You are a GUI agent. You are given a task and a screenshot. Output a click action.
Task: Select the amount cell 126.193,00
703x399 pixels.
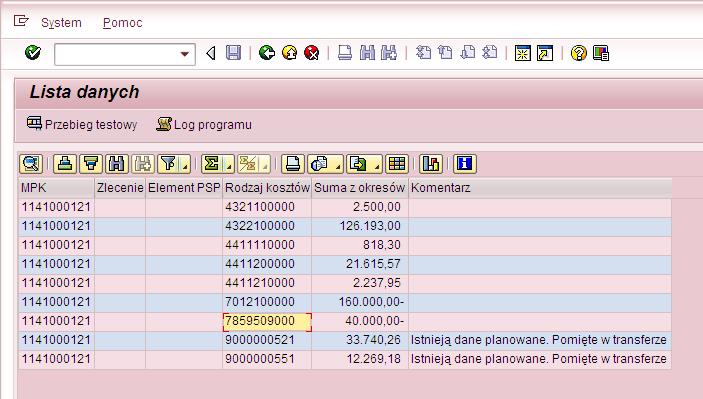click(x=360, y=226)
